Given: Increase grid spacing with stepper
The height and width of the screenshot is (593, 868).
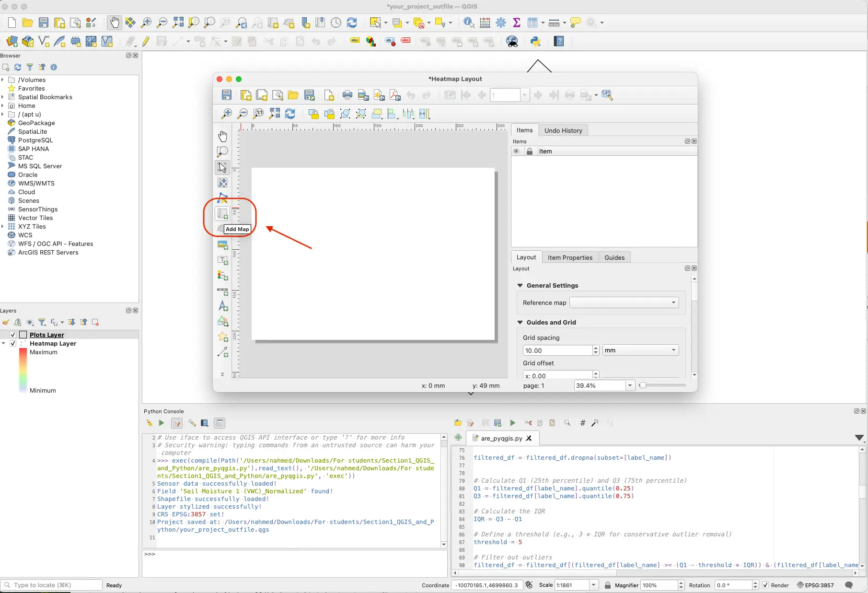Looking at the screenshot, I should click(x=596, y=348).
